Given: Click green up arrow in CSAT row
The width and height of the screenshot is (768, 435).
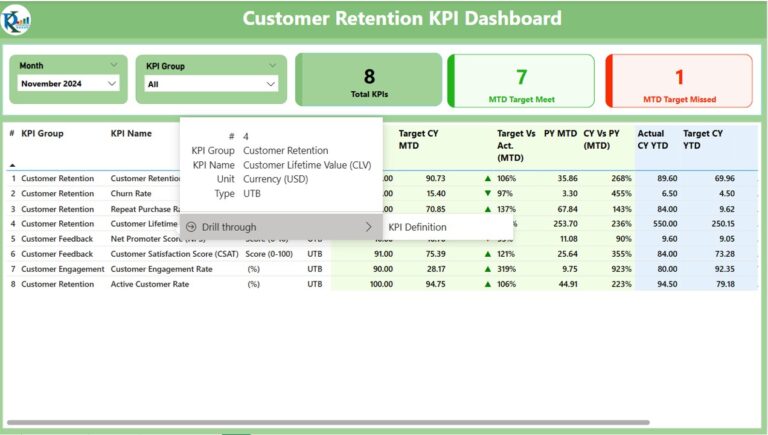Looking at the screenshot, I should pos(487,254).
